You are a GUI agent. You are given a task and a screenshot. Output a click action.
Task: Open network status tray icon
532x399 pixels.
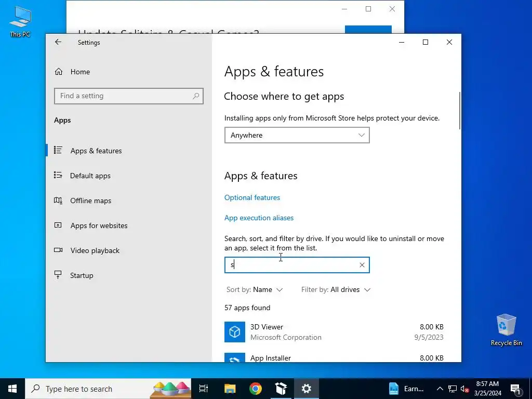(453, 389)
